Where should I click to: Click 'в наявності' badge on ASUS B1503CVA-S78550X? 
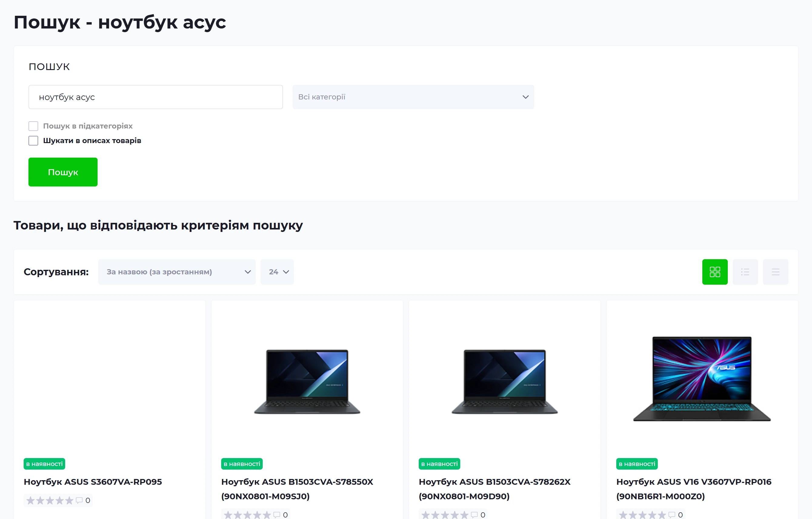click(242, 464)
